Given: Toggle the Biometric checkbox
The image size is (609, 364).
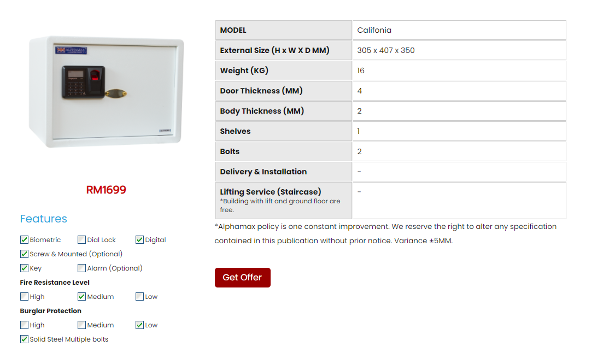Looking at the screenshot, I should point(24,240).
